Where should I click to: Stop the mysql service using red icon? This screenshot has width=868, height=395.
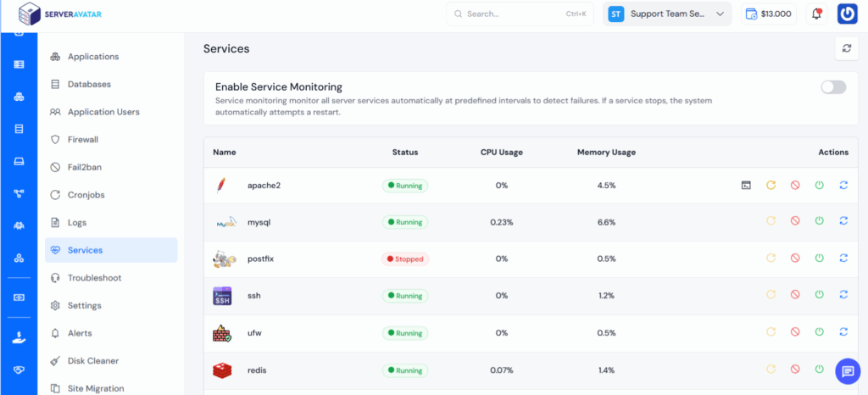pos(795,221)
